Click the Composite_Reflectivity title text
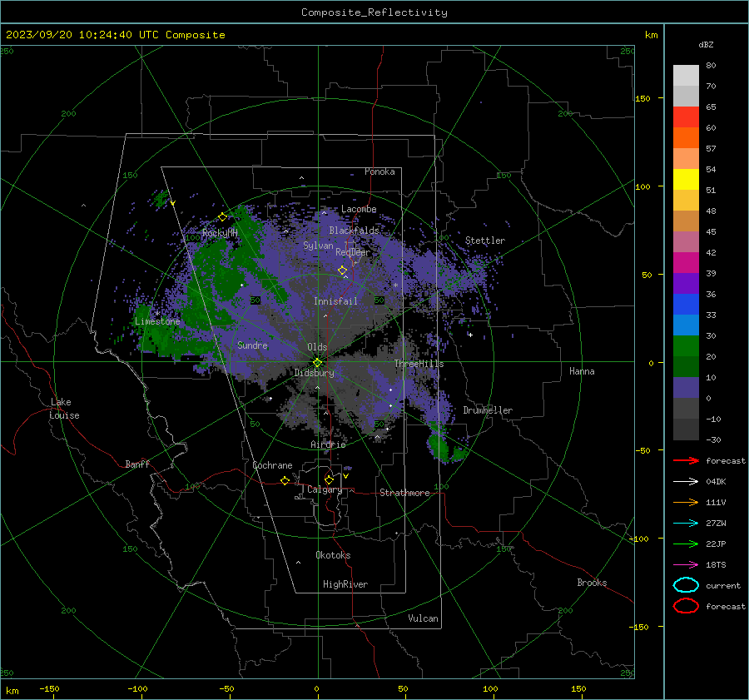749x700 pixels. pyautogui.click(x=374, y=12)
